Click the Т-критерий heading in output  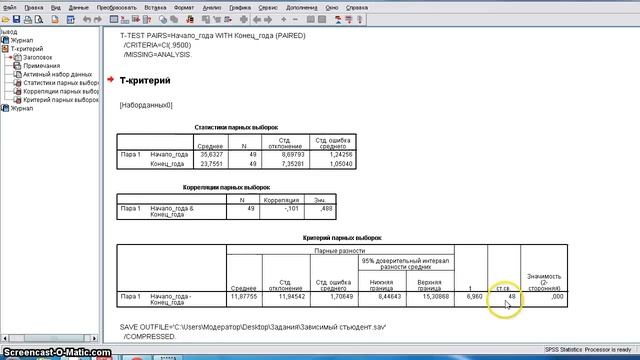tap(145, 80)
